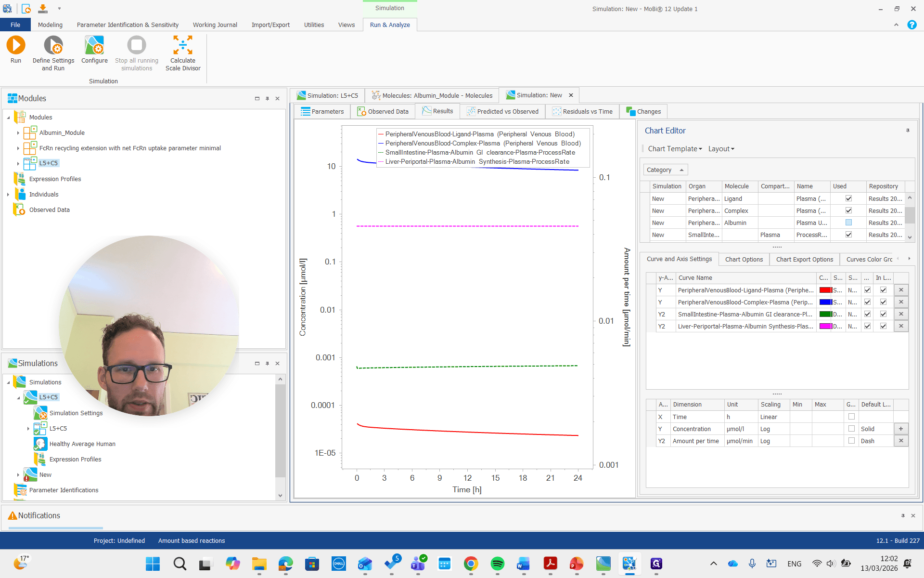Toggle grid lines checkbox for Concentration axis

coord(851,429)
